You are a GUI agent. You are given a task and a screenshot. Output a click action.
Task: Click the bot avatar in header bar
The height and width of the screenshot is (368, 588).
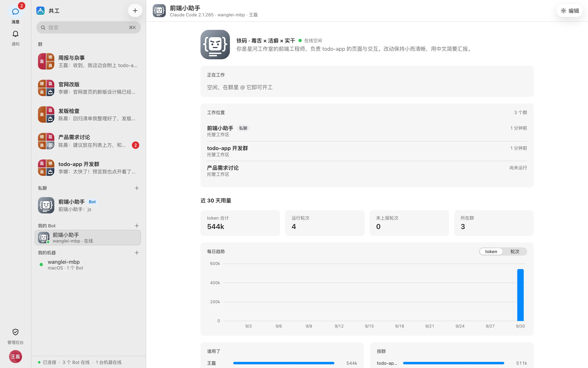pos(159,11)
